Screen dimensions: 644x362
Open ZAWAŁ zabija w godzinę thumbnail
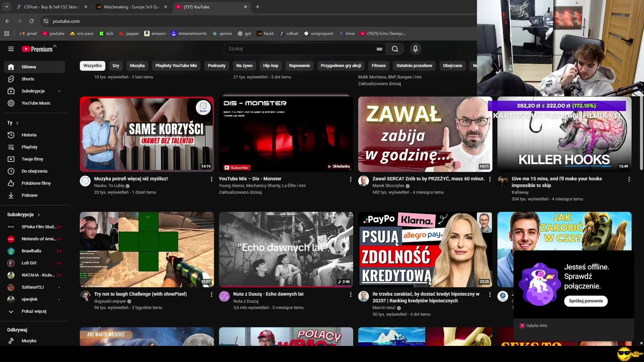425,134
